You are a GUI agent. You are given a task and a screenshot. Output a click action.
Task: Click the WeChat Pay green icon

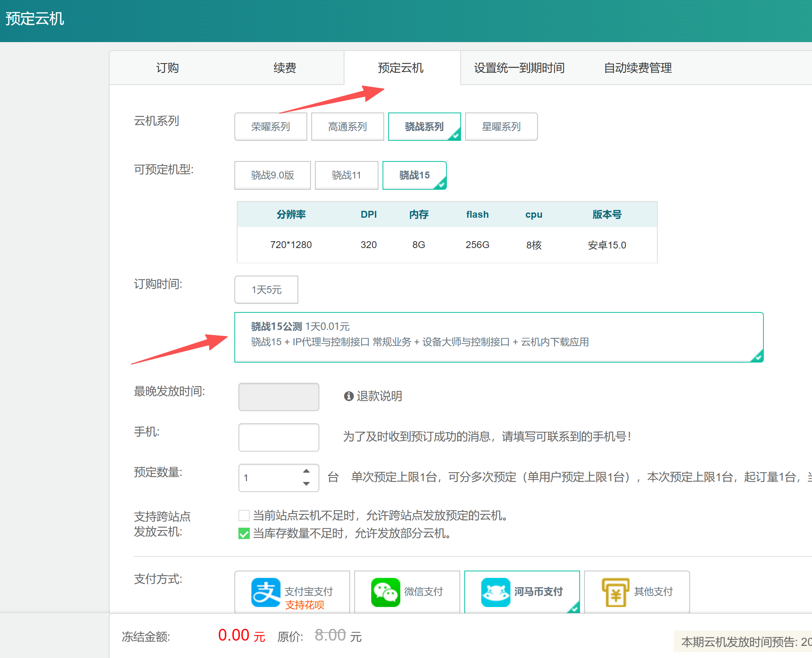point(385,592)
